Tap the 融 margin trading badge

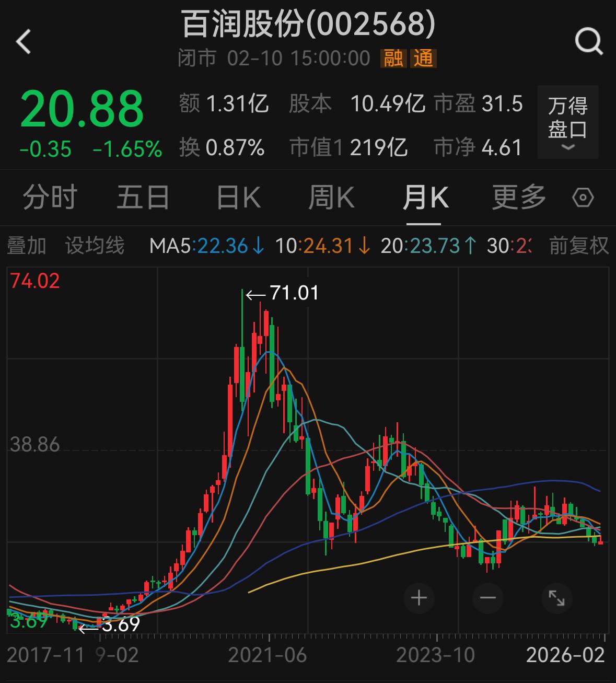(393, 58)
